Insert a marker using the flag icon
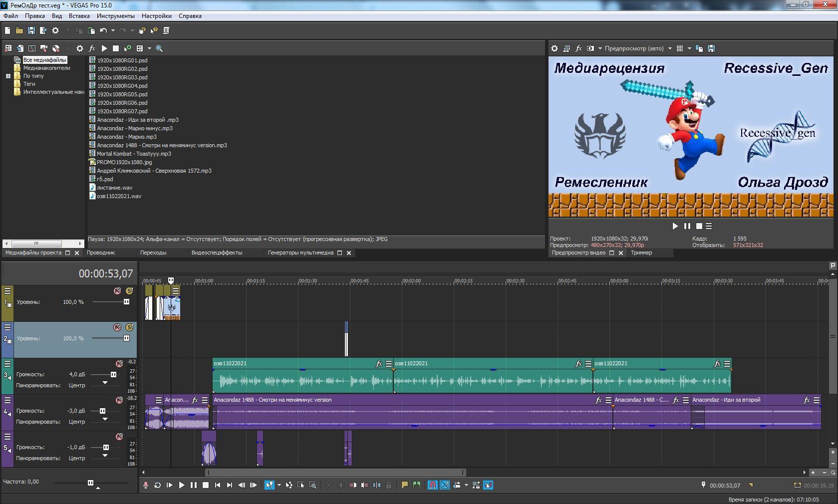Screen dimensions: 838x504 click(405, 485)
